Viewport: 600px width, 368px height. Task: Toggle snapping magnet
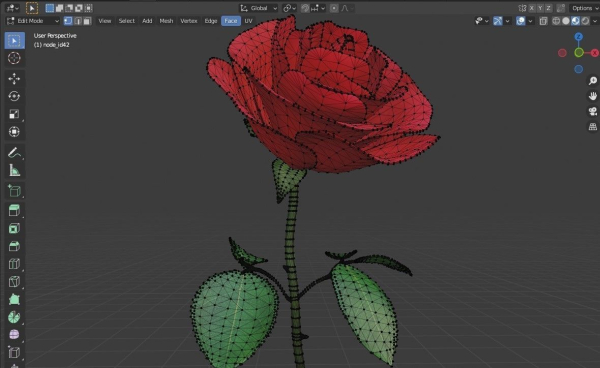[x=305, y=8]
